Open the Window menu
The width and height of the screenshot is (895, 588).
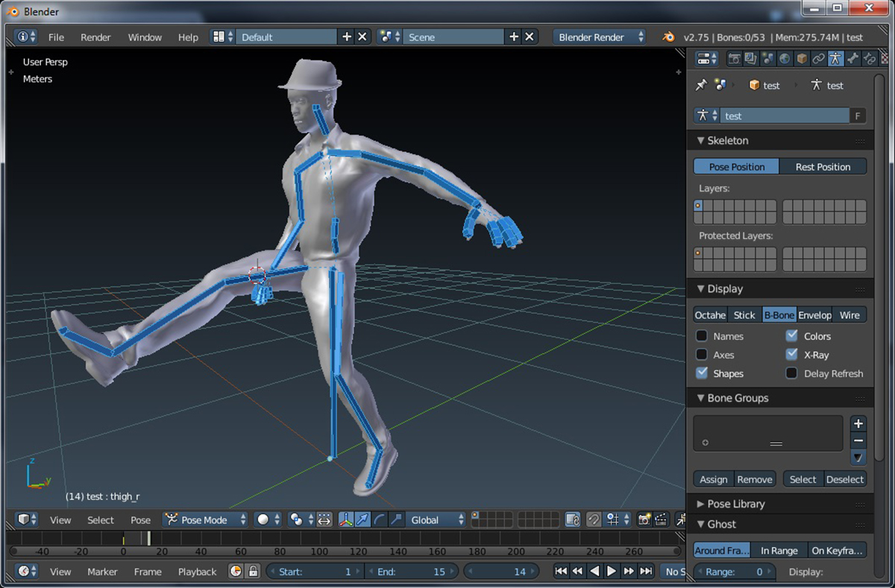[x=145, y=37]
